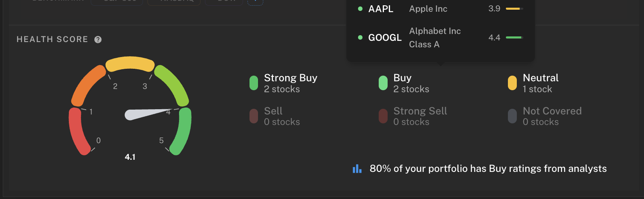Click the light green Buy pill icon
This screenshot has width=644, height=199.
tap(383, 83)
